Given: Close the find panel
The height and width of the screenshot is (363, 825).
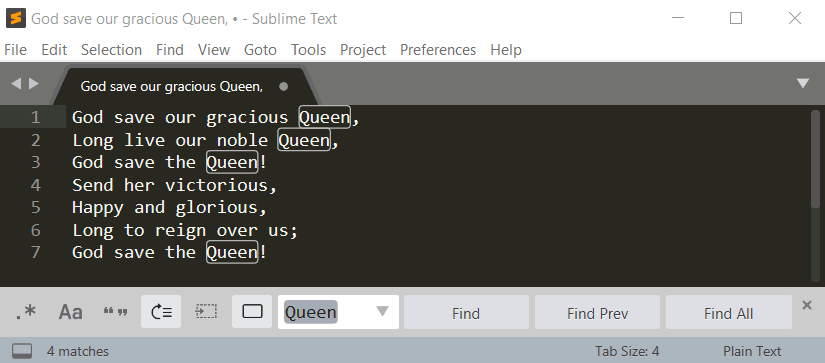Looking at the screenshot, I should click(x=807, y=305).
